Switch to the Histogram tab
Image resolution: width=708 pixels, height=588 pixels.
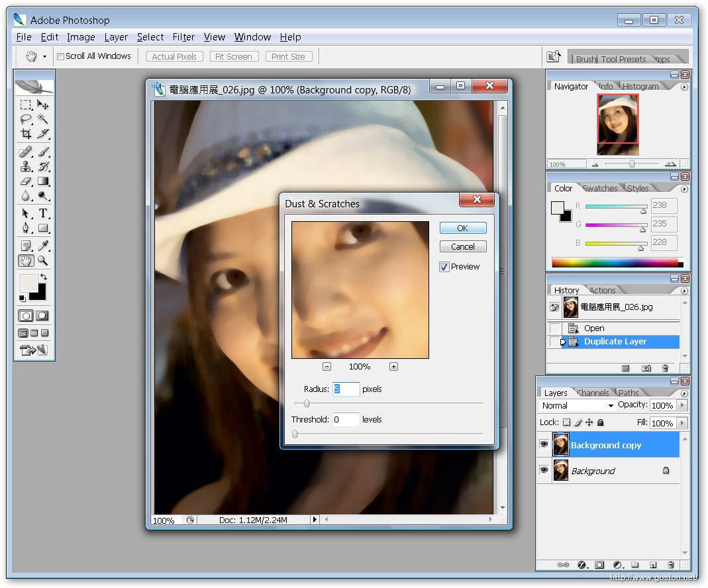coord(640,86)
